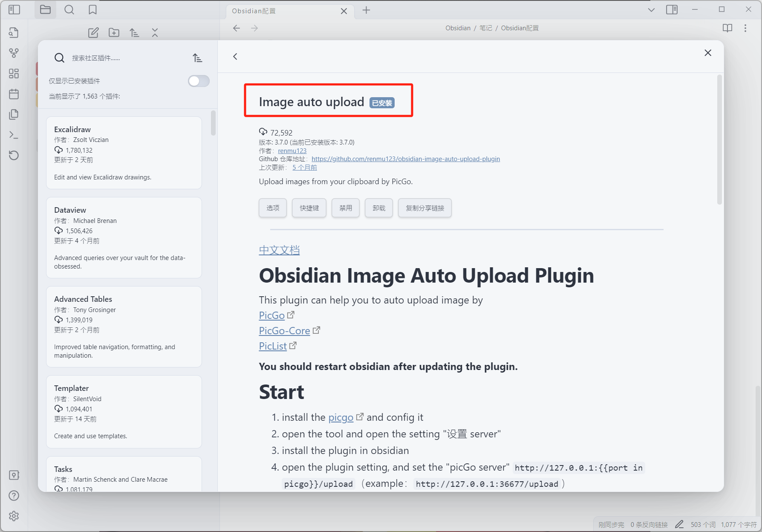Click 503 个词 word count
Image resolution: width=762 pixels, height=532 pixels.
[703, 525]
